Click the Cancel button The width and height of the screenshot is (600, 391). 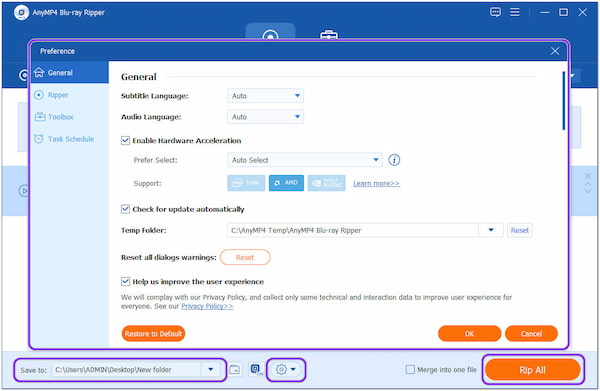pyautogui.click(x=531, y=334)
